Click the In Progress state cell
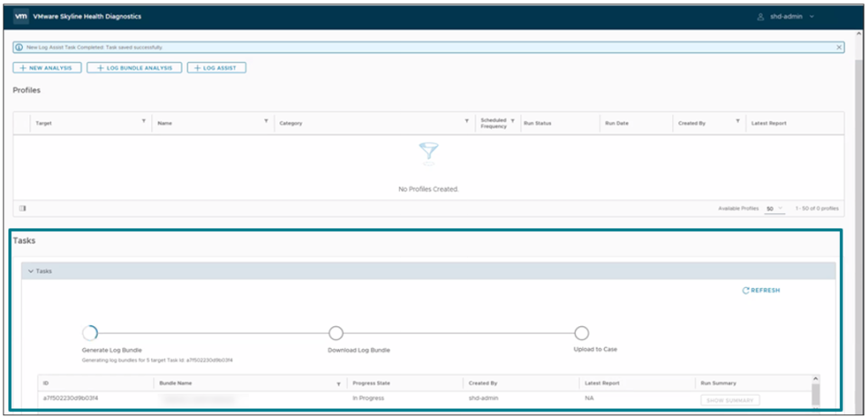The height and width of the screenshot is (417, 868). (368, 398)
